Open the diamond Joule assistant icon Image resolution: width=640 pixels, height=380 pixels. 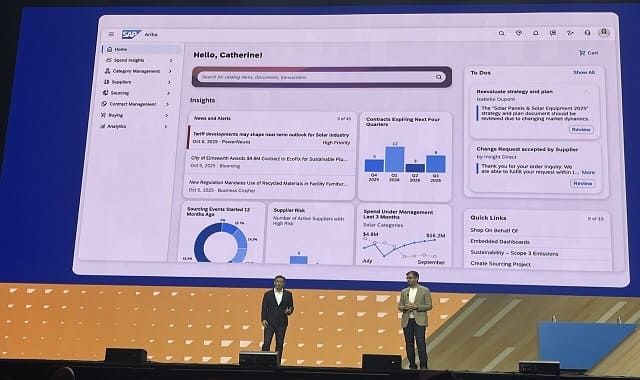519,33
